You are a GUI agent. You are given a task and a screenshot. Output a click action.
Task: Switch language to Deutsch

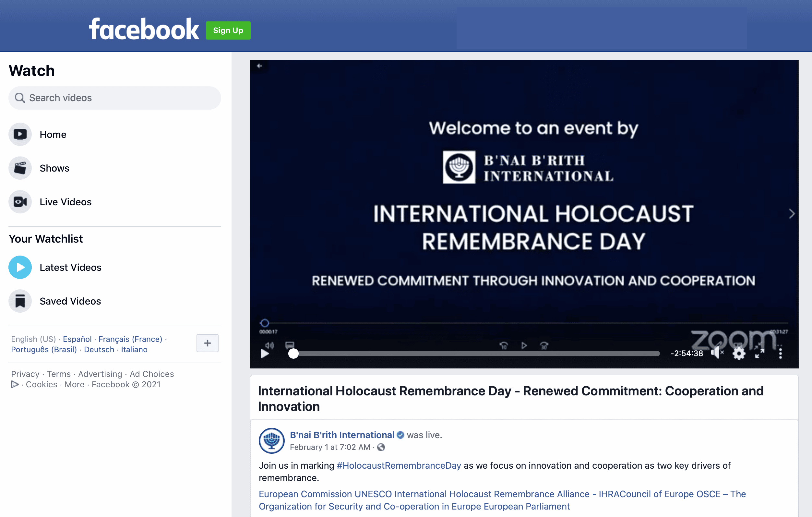99,349
